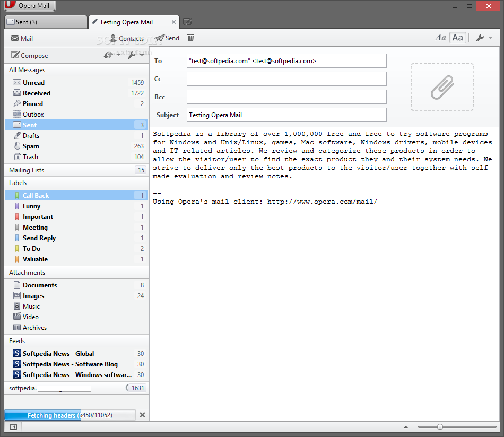Open the mail panel wrench settings
This screenshot has width=504, height=437.
pos(131,55)
